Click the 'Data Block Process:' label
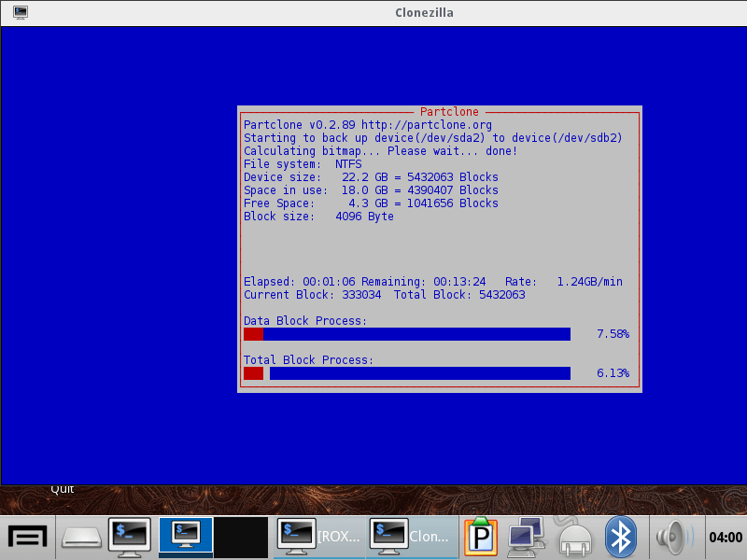 click(305, 321)
